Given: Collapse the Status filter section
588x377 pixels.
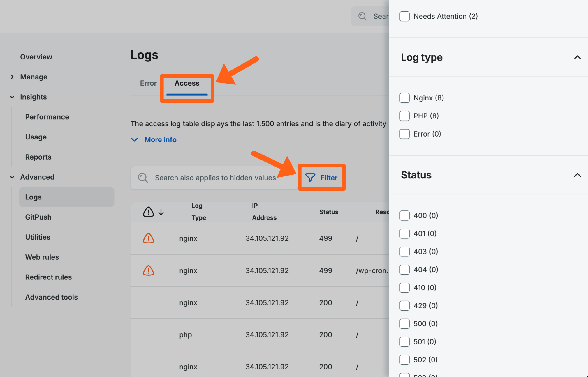Looking at the screenshot, I should click(577, 175).
